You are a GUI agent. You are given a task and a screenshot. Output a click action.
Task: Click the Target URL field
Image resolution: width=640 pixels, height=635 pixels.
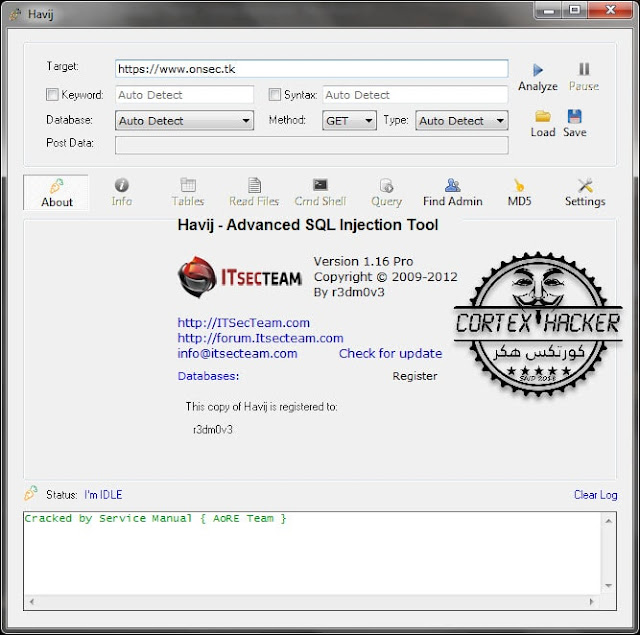tap(311, 69)
